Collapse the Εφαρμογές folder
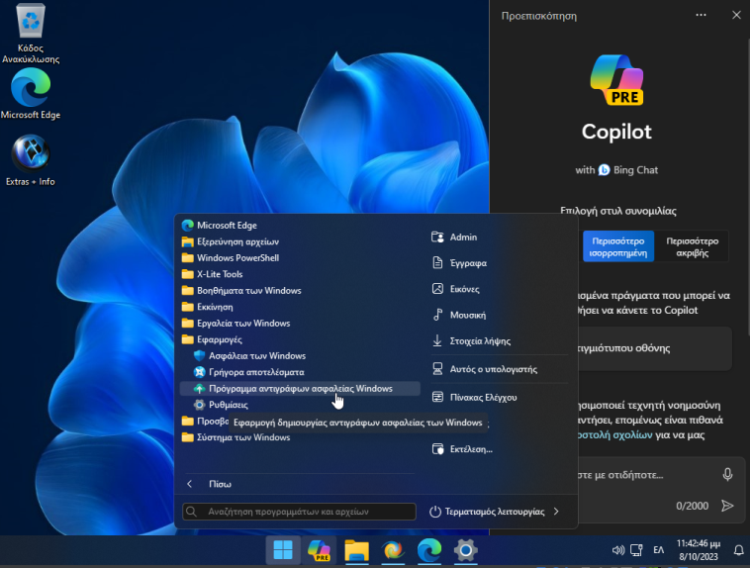 click(212, 339)
